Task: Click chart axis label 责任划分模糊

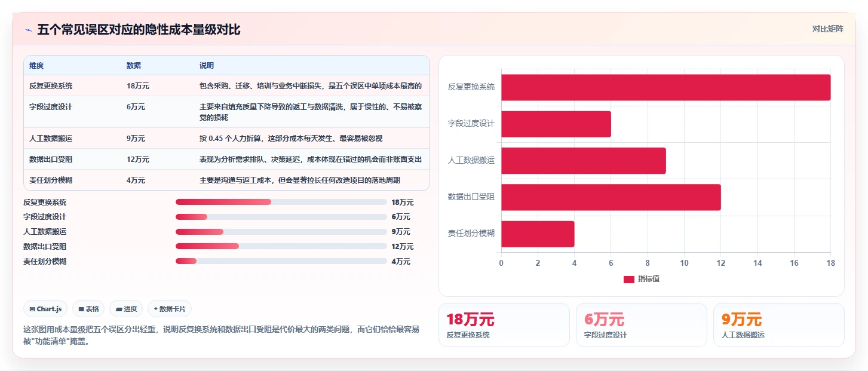Action: pyautogui.click(x=471, y=234)
